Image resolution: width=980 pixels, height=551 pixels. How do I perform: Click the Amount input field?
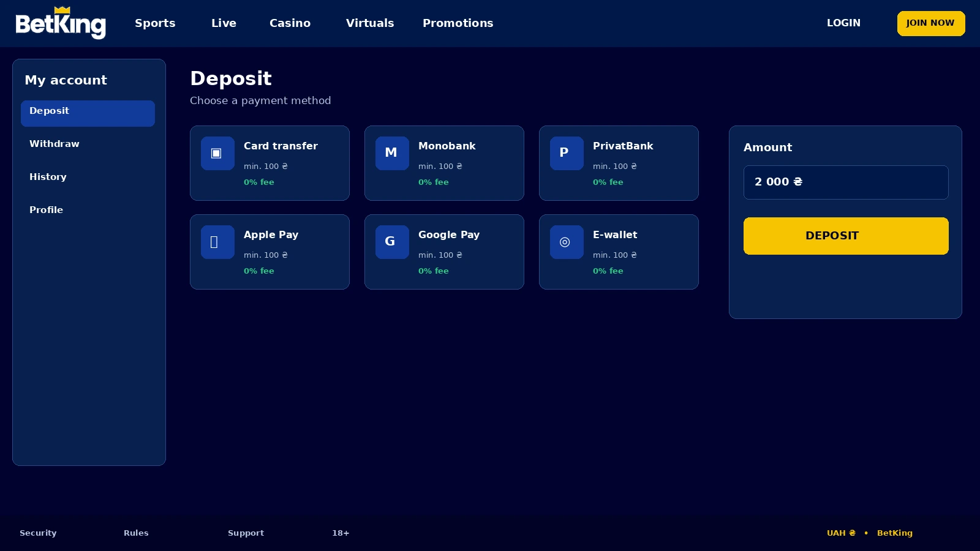(846, 182)
